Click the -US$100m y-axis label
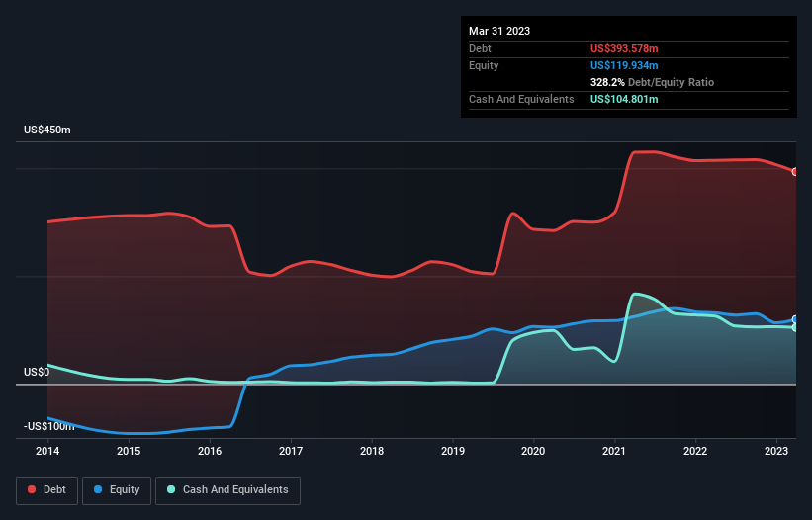 click(x=49, y=426)
